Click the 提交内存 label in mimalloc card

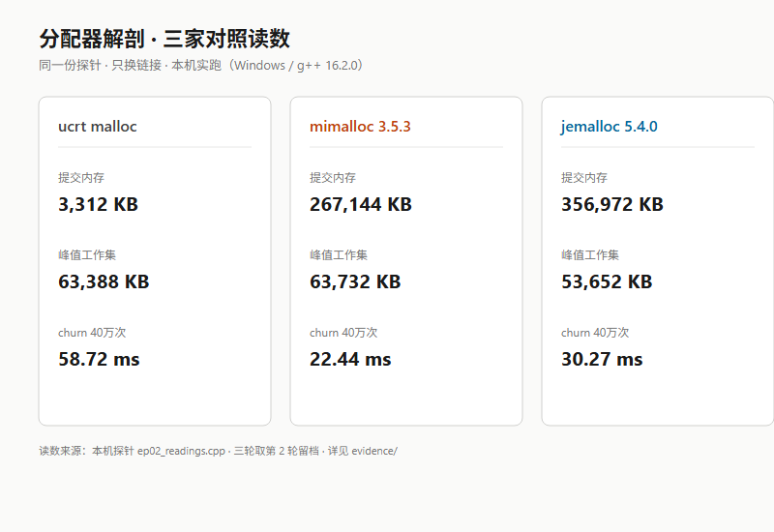click(x=333, y=177)
